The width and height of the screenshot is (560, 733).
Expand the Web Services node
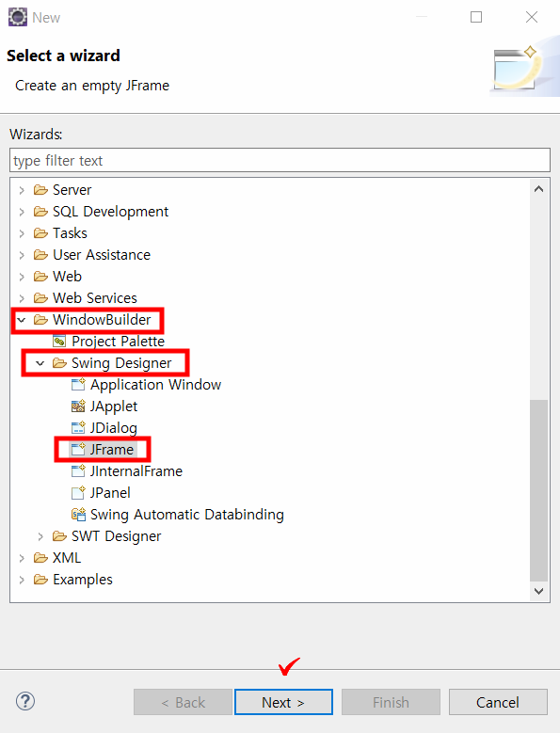click(22, 298)
